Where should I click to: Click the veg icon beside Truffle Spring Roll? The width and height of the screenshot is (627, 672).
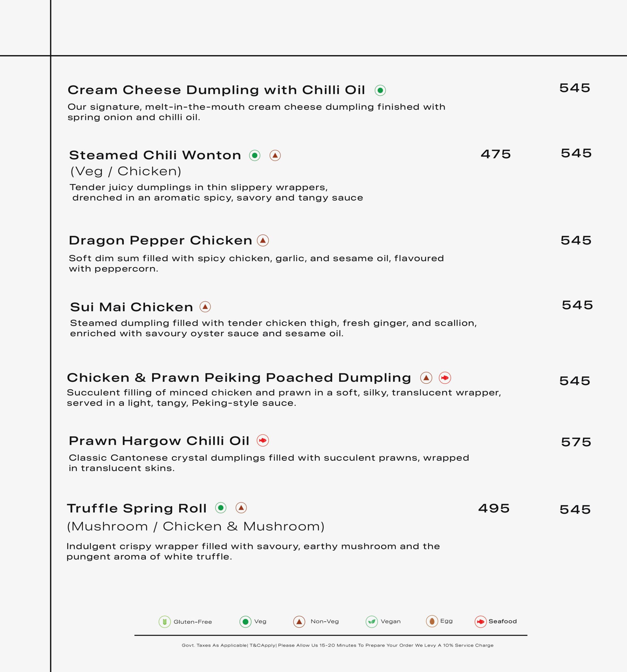(221, 508)
